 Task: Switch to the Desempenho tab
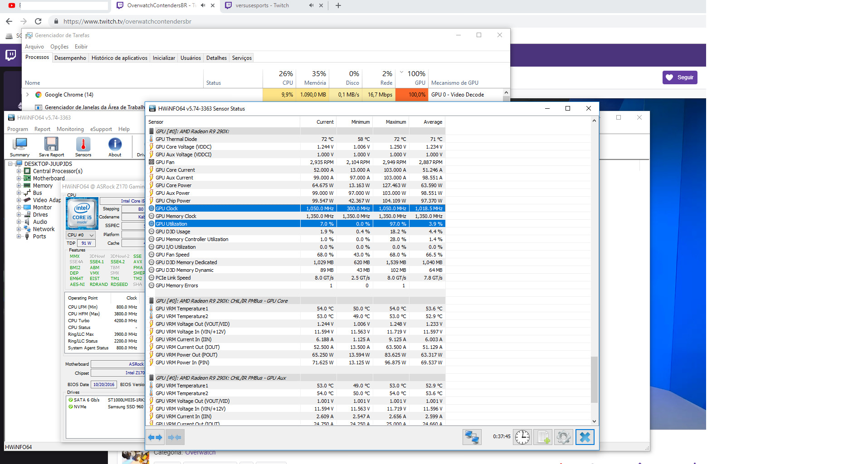click(x=70, y=58)
